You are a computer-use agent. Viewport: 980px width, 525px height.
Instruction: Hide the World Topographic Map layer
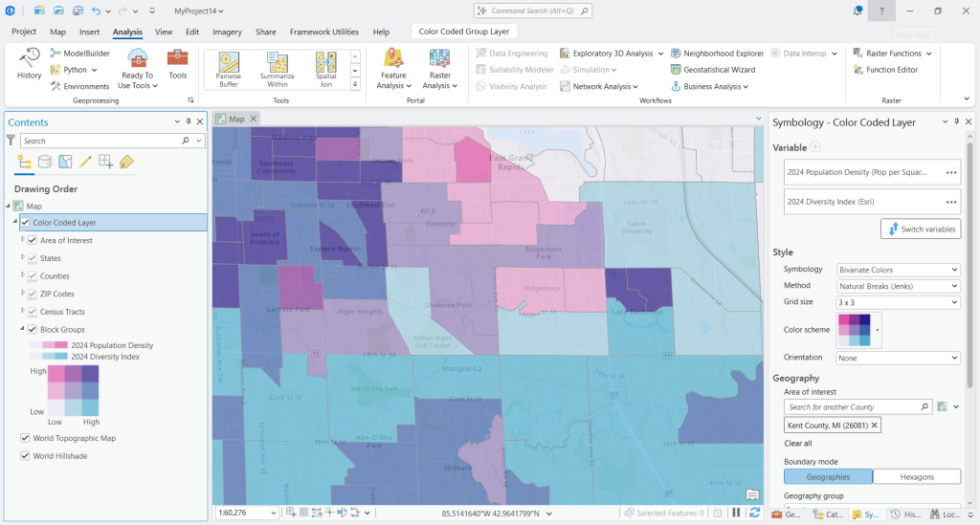[25, 438]
